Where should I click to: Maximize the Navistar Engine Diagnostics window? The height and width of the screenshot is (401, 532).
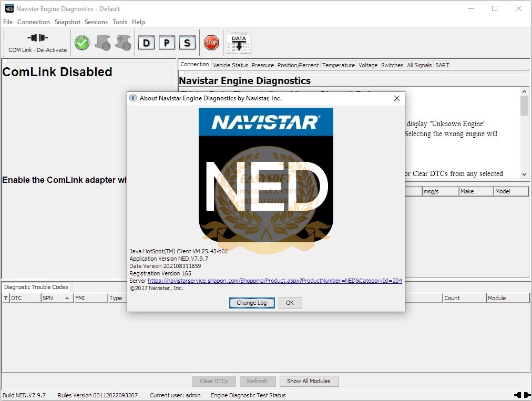point(495,9)
